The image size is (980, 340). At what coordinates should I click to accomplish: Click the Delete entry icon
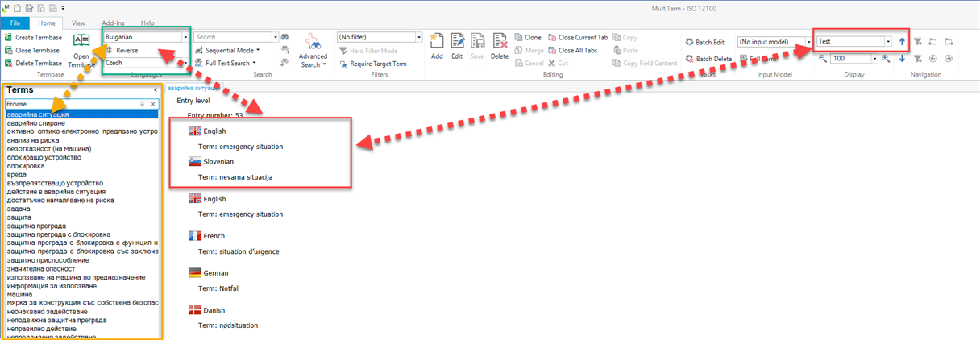(499, 43)
